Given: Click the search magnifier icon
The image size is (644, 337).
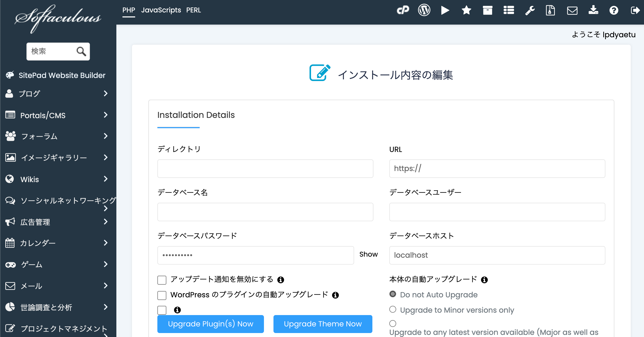Looking at the screenshot, I should (81, 51).
